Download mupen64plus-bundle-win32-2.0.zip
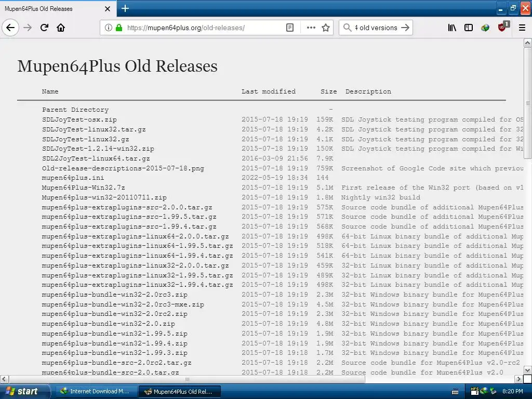The width and height of the screenshot is (532, 399). tap(109, 324)
